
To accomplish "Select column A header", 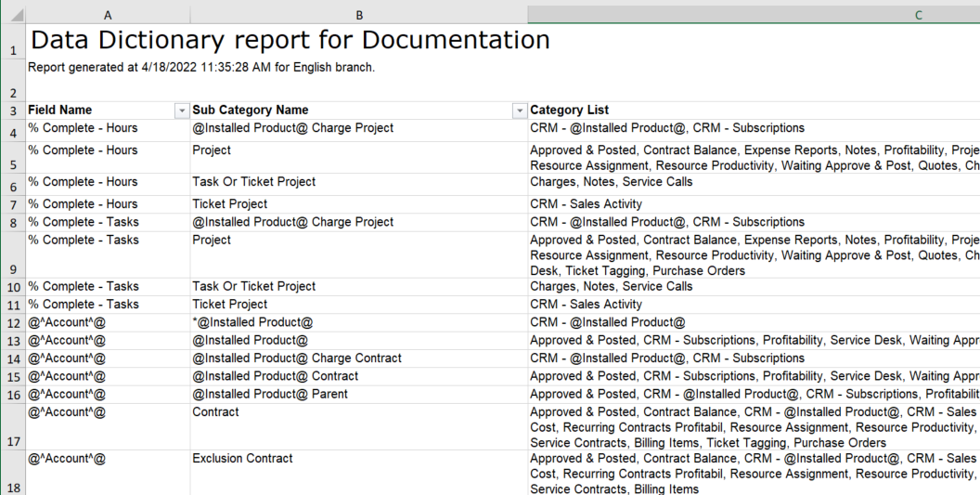I will point(109,15).
